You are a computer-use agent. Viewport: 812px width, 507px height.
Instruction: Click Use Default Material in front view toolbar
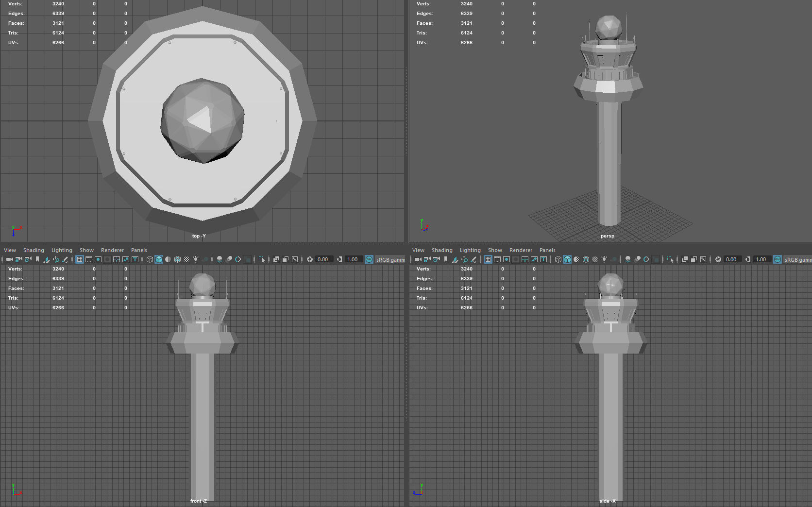click(x=168, y=259)
